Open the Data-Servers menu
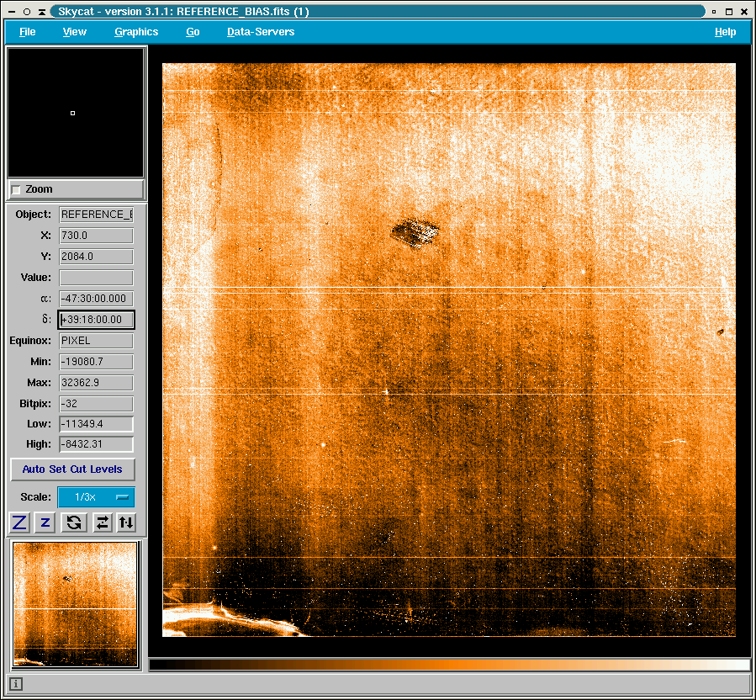The height and width of the screenshot is (700, 756). coord(261,32)
